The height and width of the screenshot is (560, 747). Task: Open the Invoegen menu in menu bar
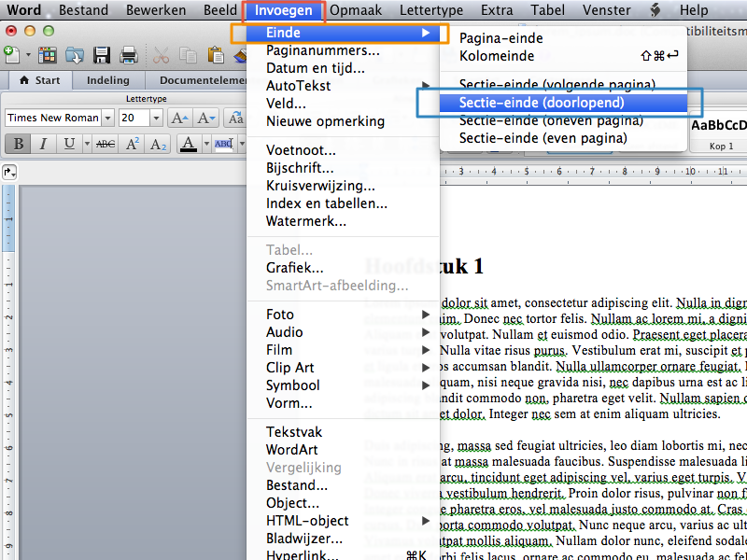pyautogui.click(x=284, y=10)
